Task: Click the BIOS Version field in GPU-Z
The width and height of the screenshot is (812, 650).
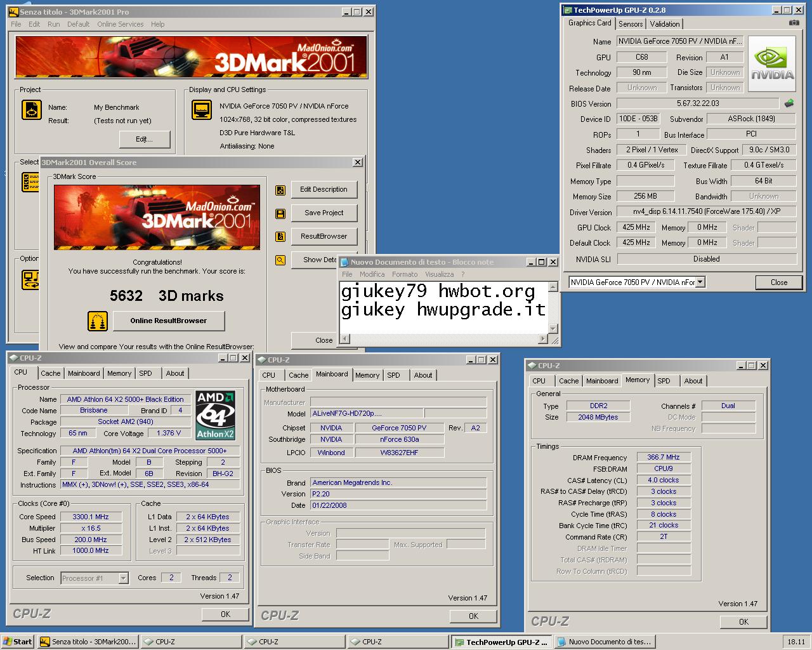Action: [x=698, y=103]
